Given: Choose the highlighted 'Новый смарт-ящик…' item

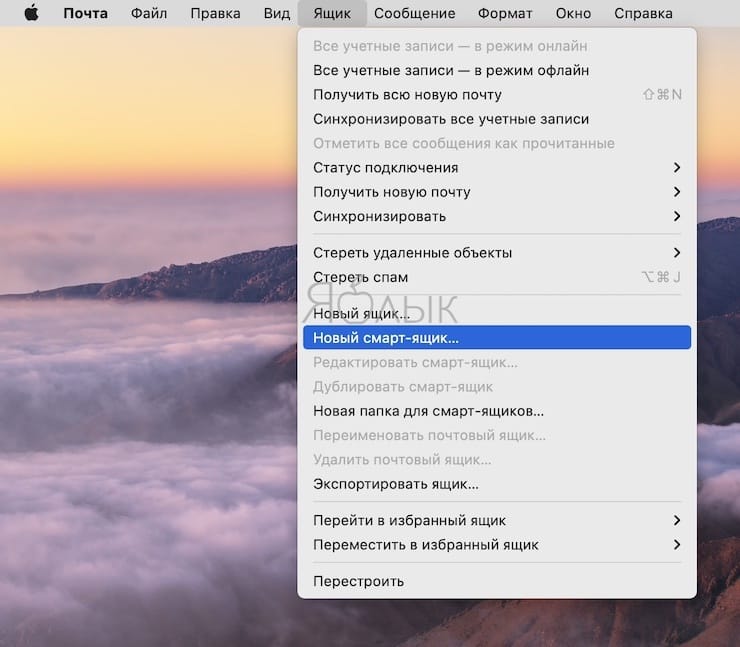Looking at the screenshot, I should pyautogui.click(x=497, y=338).
